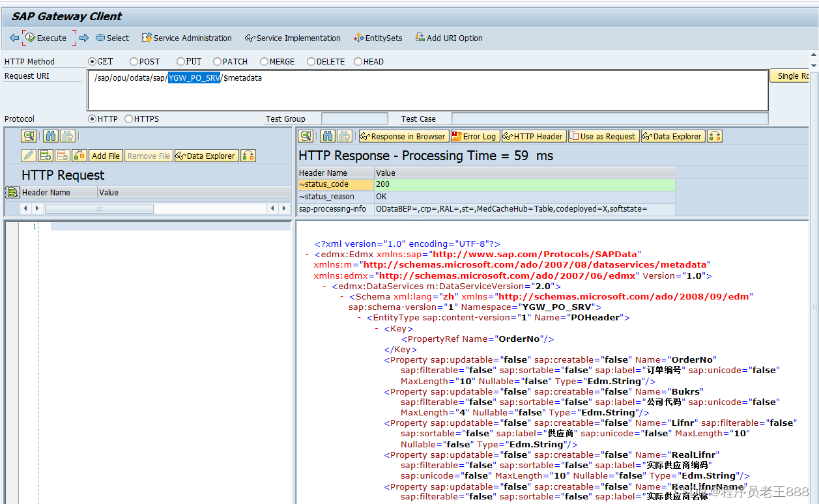819x504 pixels.
Task: Open Service Implementation
Action: click(293, 38)
